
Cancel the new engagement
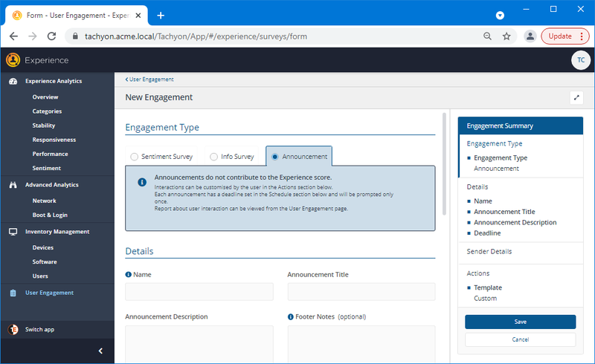pyautogui.click(x=520, y=339)
